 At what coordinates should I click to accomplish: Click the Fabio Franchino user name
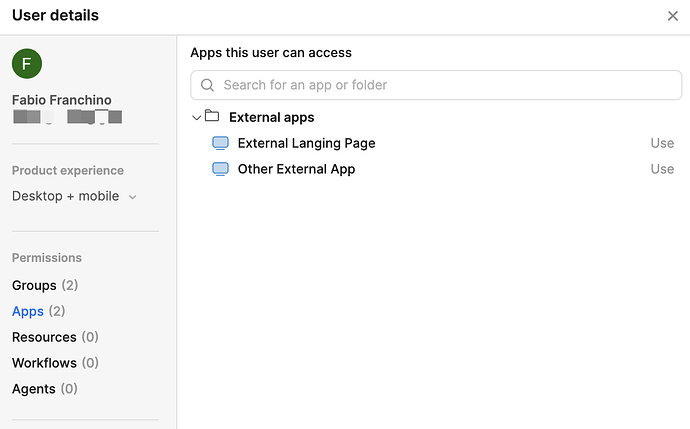[62, 100]
